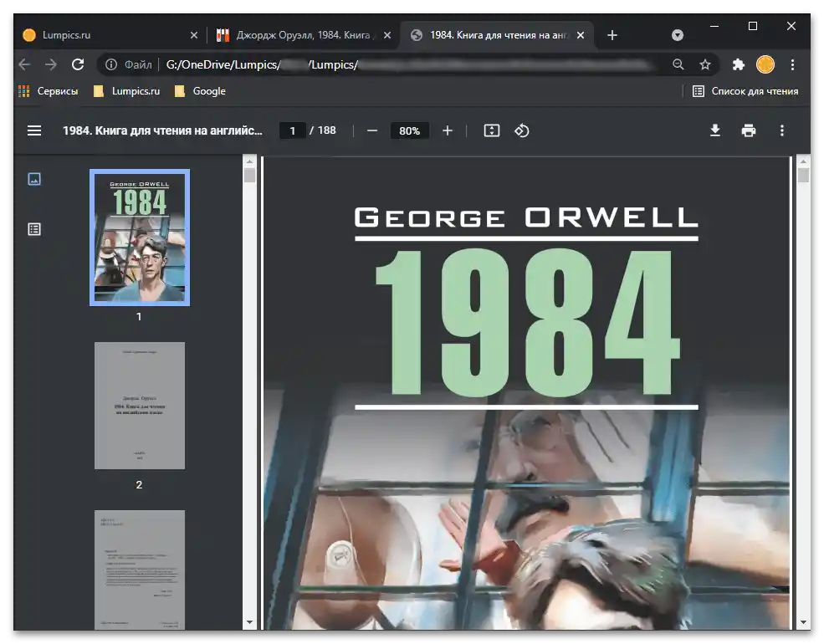
Task: Open the Extensions puzzle icon
Action: point(739,64)
